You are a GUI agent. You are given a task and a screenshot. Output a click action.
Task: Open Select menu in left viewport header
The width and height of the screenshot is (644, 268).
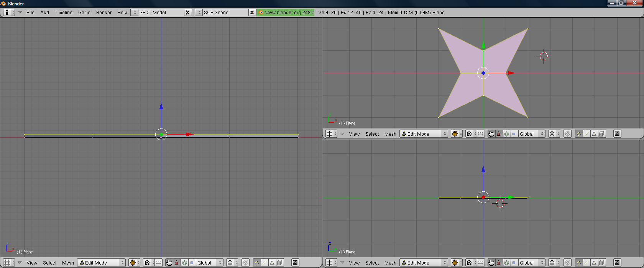point(50,263)
